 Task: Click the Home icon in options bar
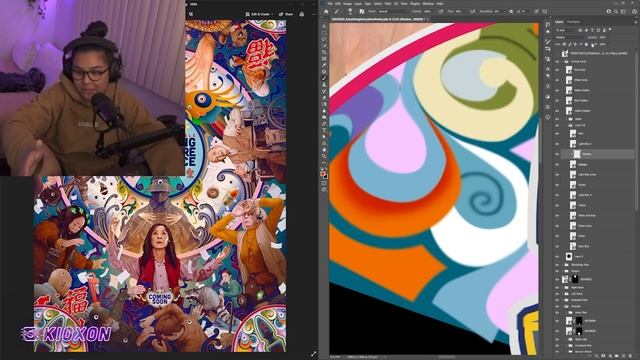pos(326,11)
